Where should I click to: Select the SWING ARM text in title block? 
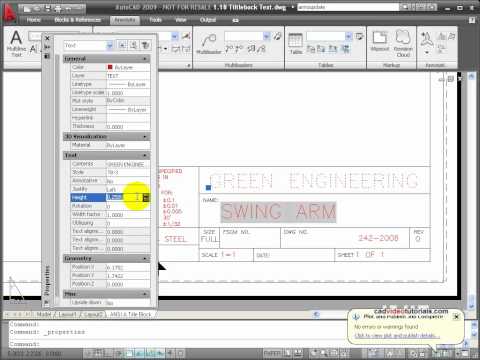pos(279,212)
